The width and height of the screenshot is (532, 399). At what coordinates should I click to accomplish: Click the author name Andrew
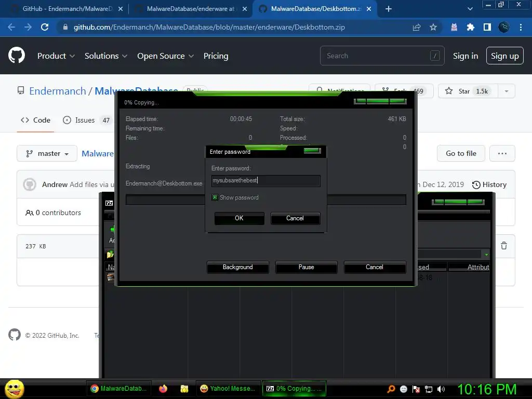[x=55, y=184]
